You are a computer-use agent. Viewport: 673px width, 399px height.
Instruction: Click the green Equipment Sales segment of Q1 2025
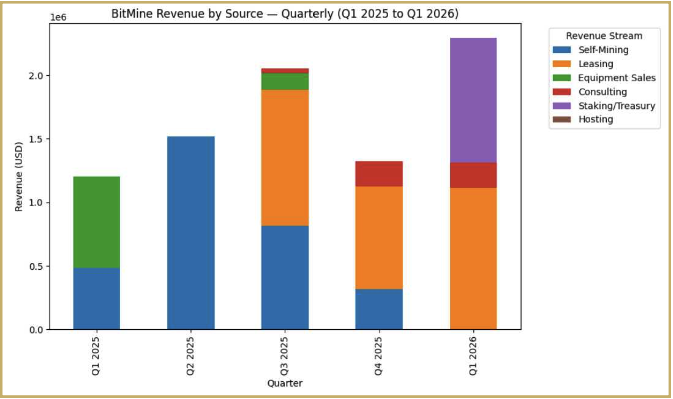click(97, 222)
